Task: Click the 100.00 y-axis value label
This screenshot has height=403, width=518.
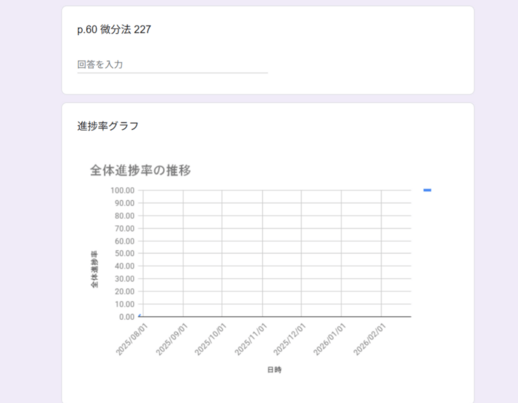Action: pos(122,190)
